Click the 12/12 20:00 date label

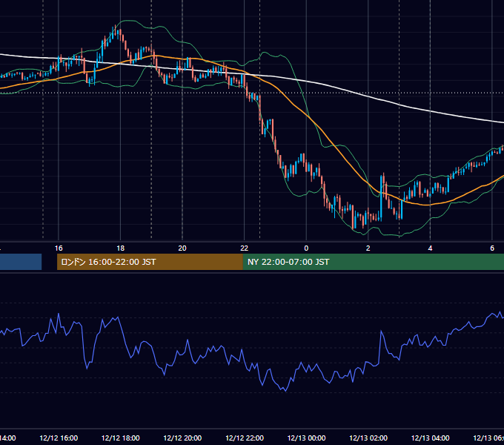pyautogui.click(x=182, y=438)
